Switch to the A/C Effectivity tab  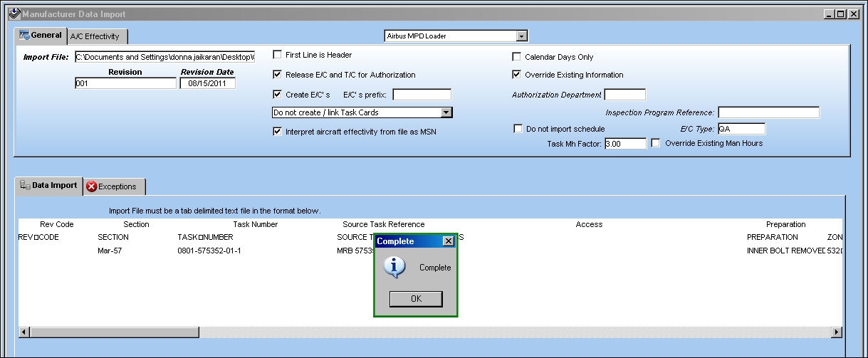pyautogui.click(x=98, y=36)
